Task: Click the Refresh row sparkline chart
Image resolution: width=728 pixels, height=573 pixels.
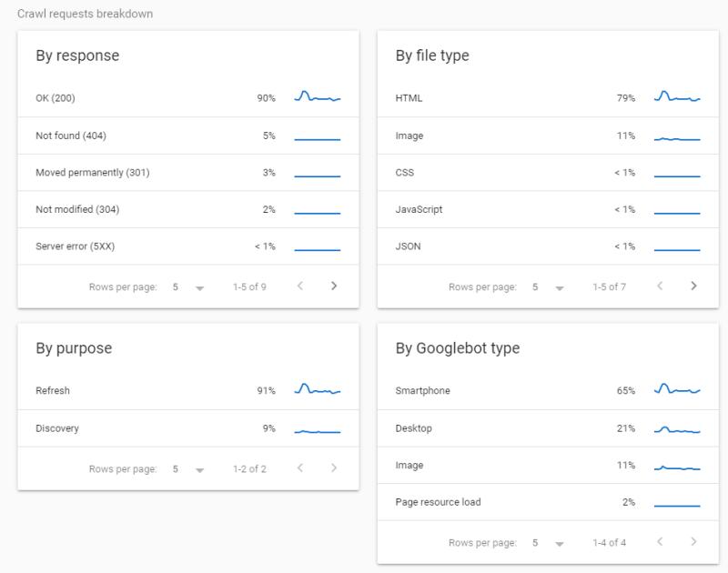Action: point(317,390)
